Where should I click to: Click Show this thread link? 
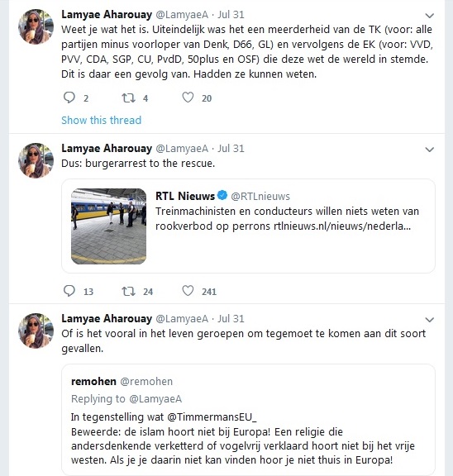[102, 120]
